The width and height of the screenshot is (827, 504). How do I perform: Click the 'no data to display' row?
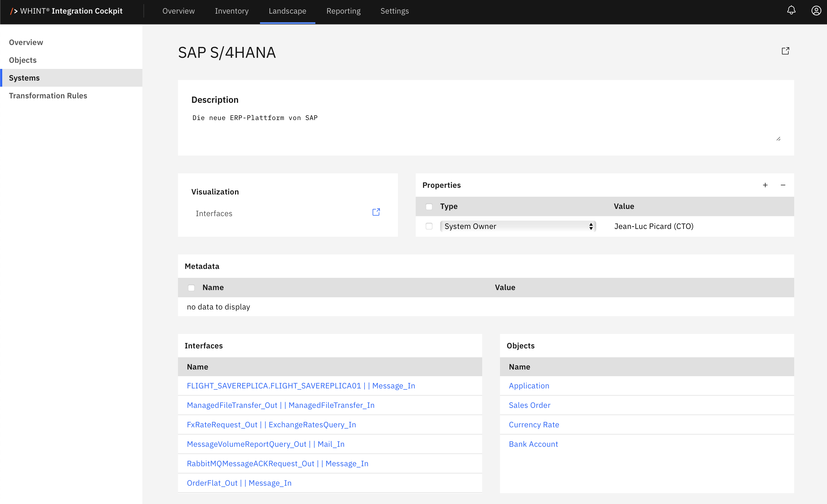[x=486, y=307]
